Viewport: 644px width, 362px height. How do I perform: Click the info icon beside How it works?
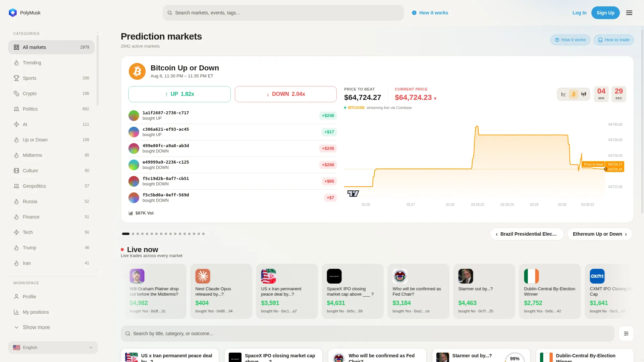point(414,13)
